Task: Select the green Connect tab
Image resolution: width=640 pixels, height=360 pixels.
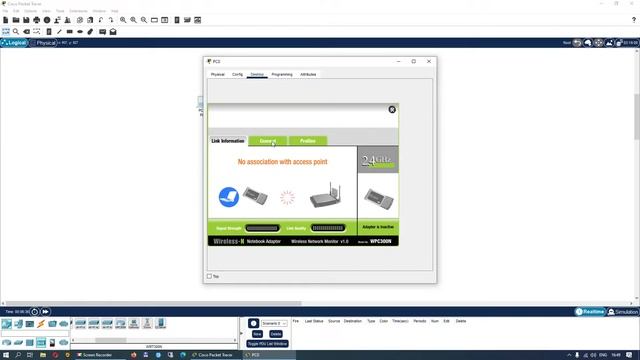Action: pyautogui.click(x=268, y=141)
